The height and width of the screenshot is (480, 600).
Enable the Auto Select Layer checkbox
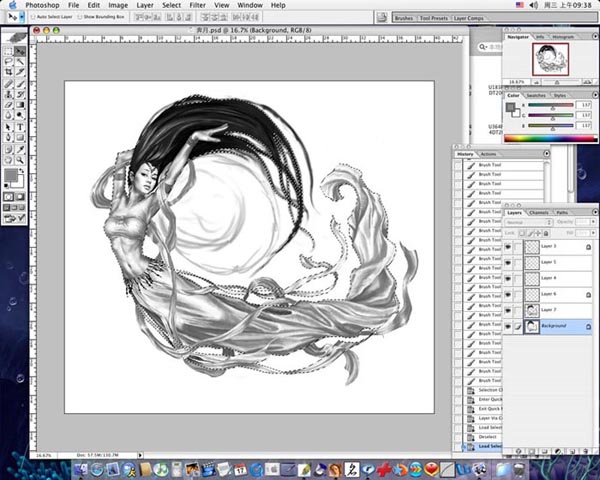click(x=33, y=18)
